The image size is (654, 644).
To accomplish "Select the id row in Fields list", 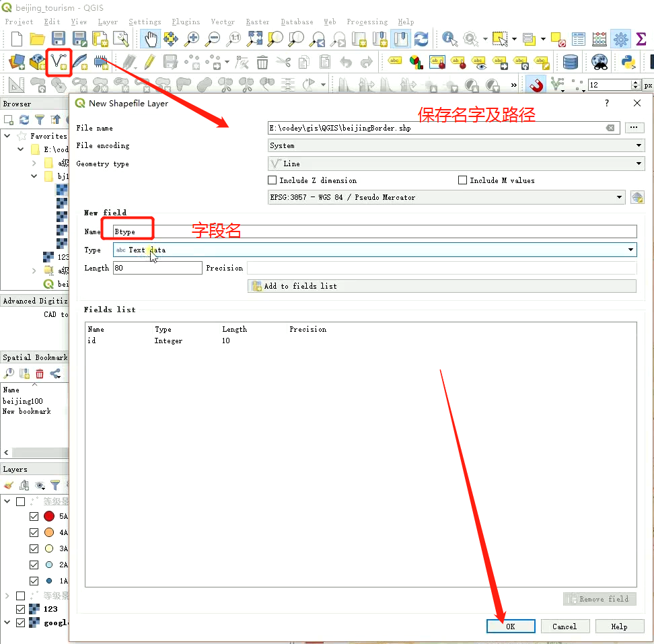I will tap(361, 341).
